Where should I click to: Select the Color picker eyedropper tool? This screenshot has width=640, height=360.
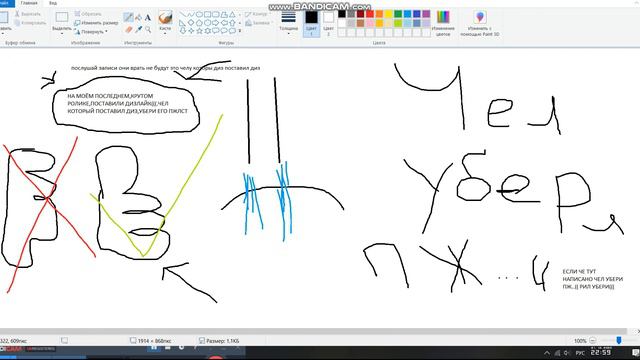tap(138, 29)
